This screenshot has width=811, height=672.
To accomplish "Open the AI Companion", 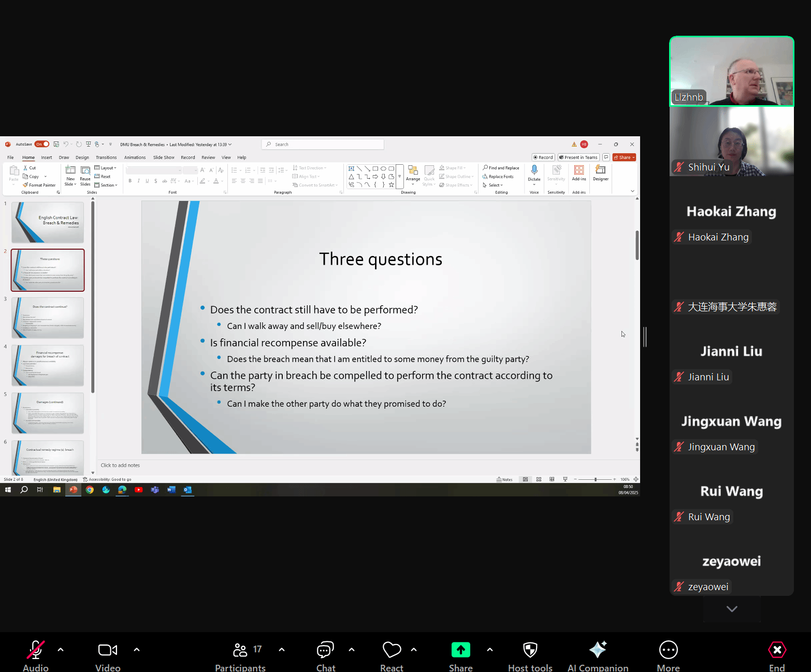I will tap(598, 650).
